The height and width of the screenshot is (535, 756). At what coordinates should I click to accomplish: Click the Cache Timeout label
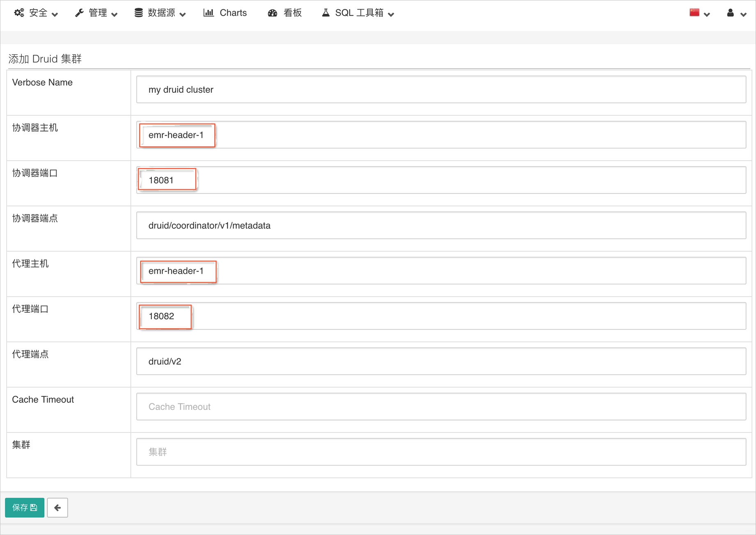pos(43,400)
